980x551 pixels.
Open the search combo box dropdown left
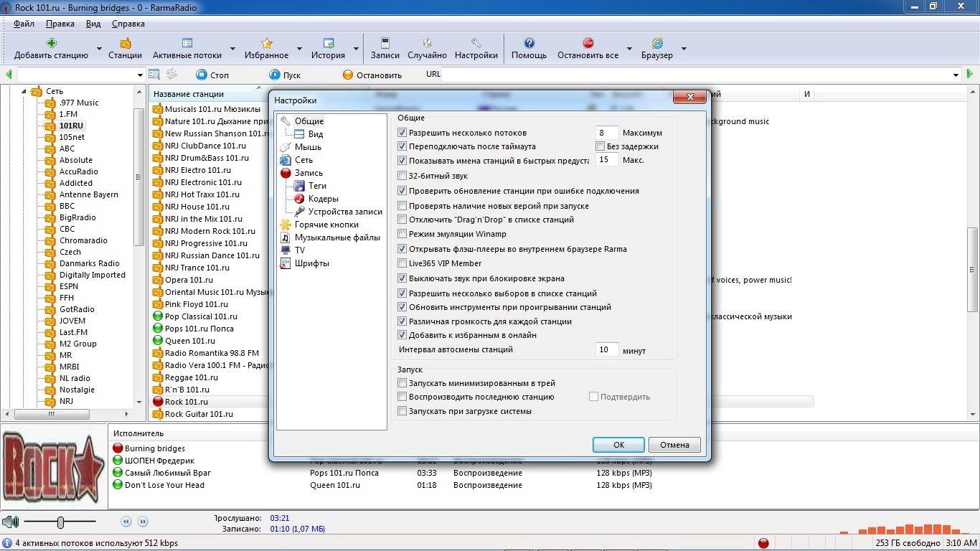[140, 75]
